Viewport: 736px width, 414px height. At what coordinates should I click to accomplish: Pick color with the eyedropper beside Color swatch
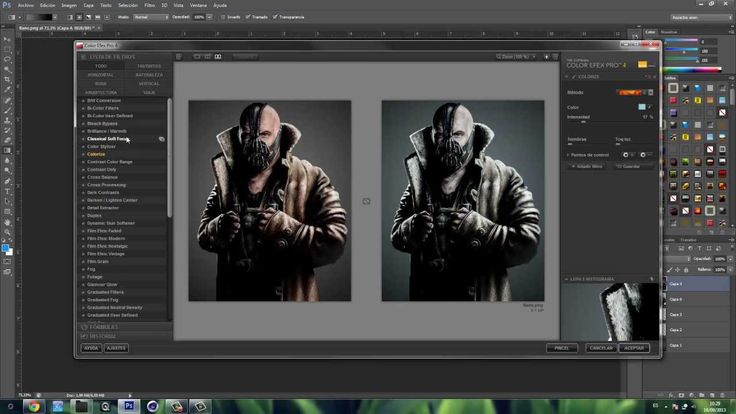[x=650, y=107]
